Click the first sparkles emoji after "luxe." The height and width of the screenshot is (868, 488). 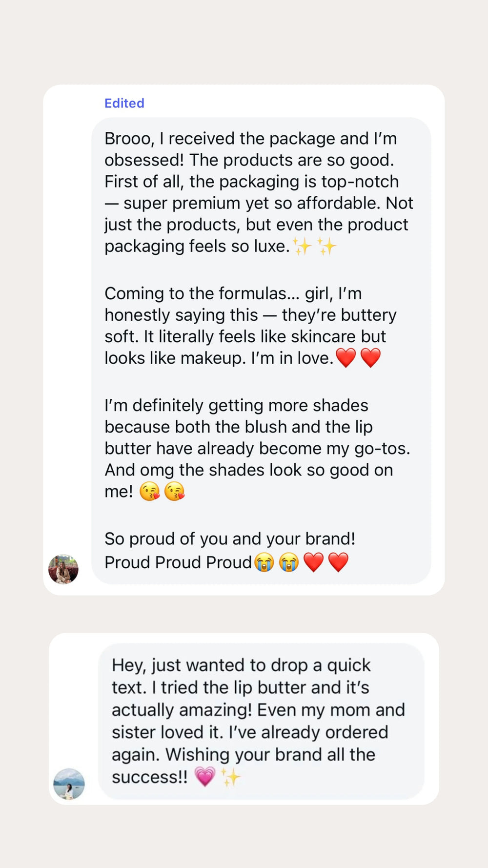pyautogui.click(x=302, y=246)
